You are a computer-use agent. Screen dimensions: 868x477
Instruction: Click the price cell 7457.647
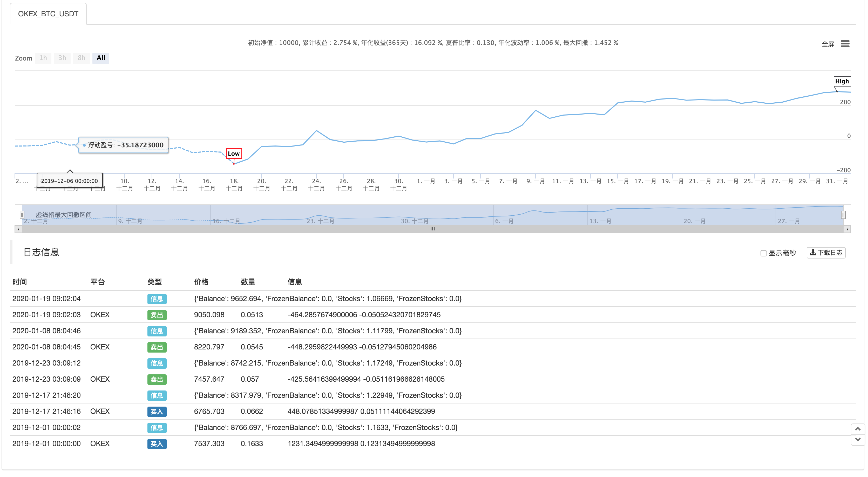click(x=209, y=379)
